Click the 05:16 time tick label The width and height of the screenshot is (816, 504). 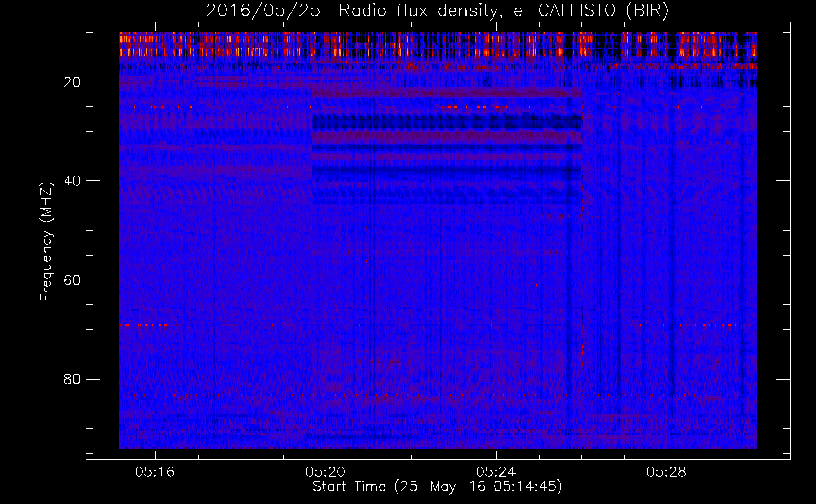tap(155, 472)
